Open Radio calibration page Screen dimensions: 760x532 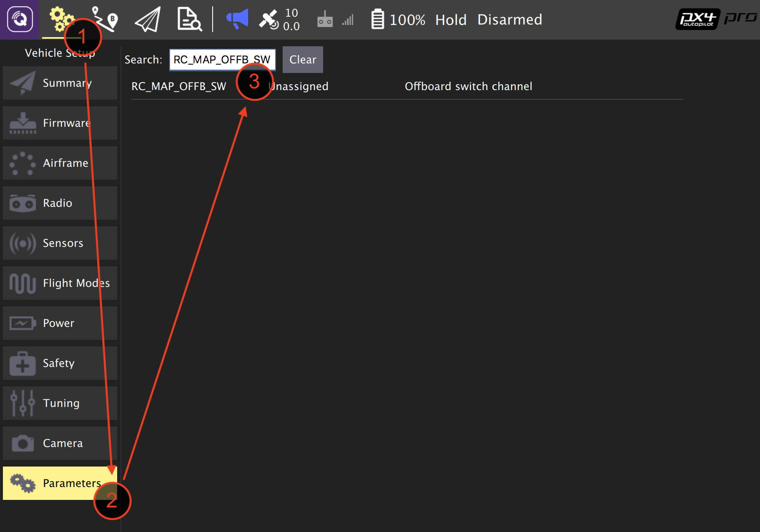coord(60,203)
